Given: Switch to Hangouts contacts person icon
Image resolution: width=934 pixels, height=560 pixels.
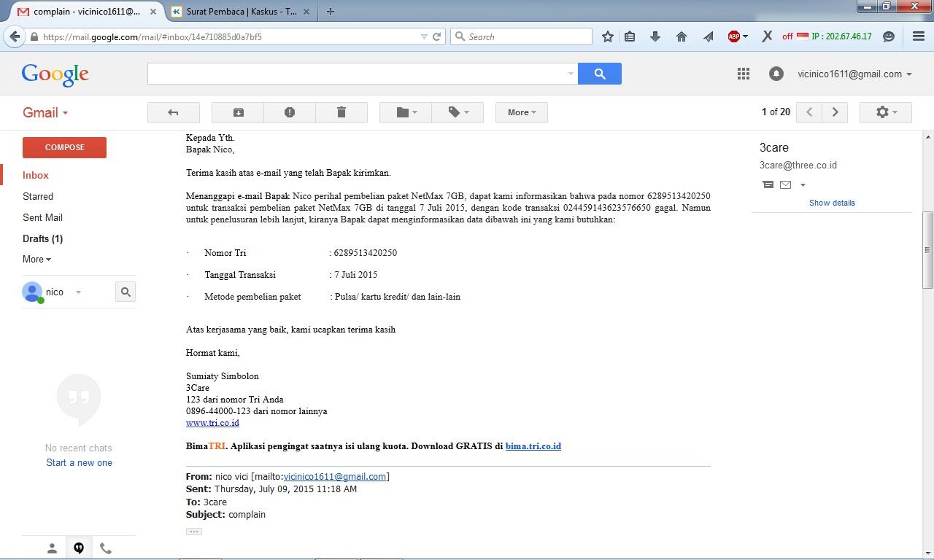Looking at the screenshot, I should click(x=52, y=548).
